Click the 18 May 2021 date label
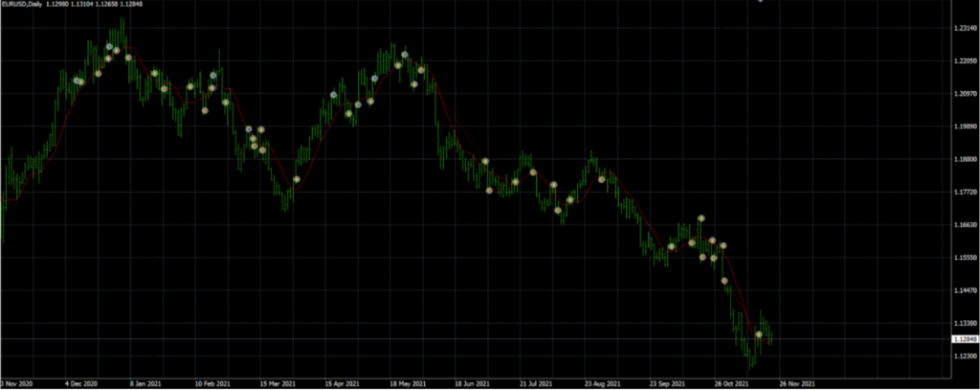Viewport: 980px width, 390px height. 407,383
